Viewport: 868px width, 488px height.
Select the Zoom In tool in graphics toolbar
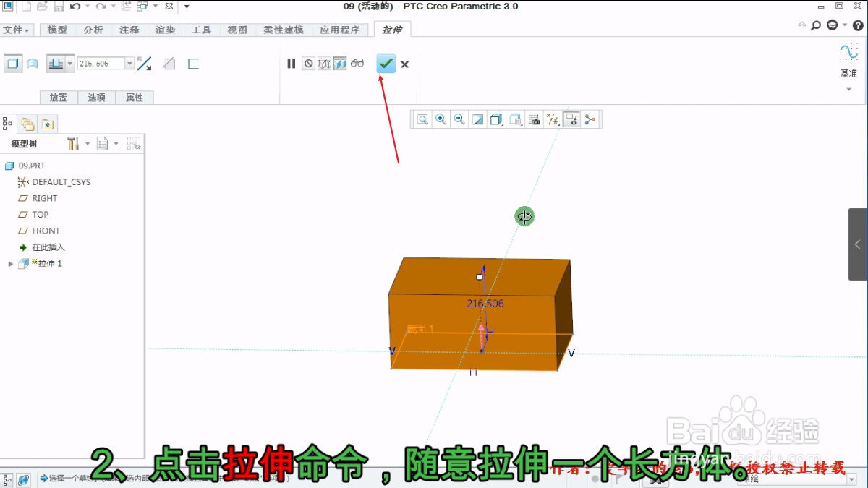coord(441,119)
